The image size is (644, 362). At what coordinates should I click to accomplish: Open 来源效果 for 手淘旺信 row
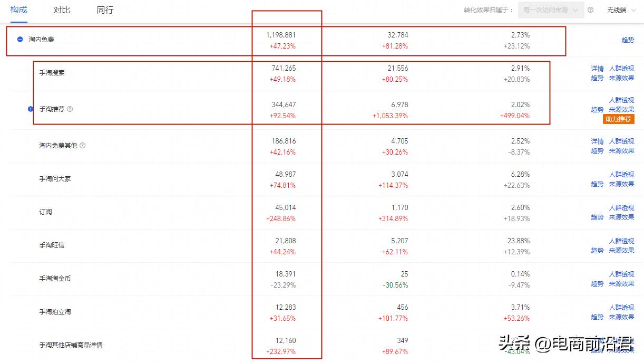pyautogui.click(x=621, y=251)
